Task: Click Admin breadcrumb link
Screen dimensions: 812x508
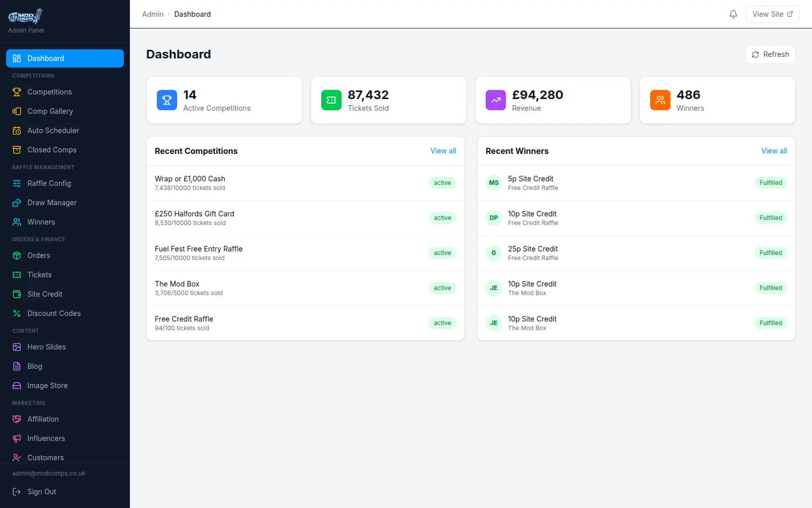Action: [x=153, y=14]
